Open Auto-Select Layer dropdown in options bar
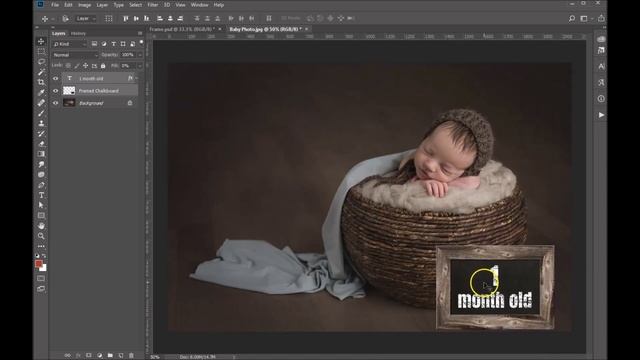The width and height of the screenshot is (640, 360). coord(86,18)
